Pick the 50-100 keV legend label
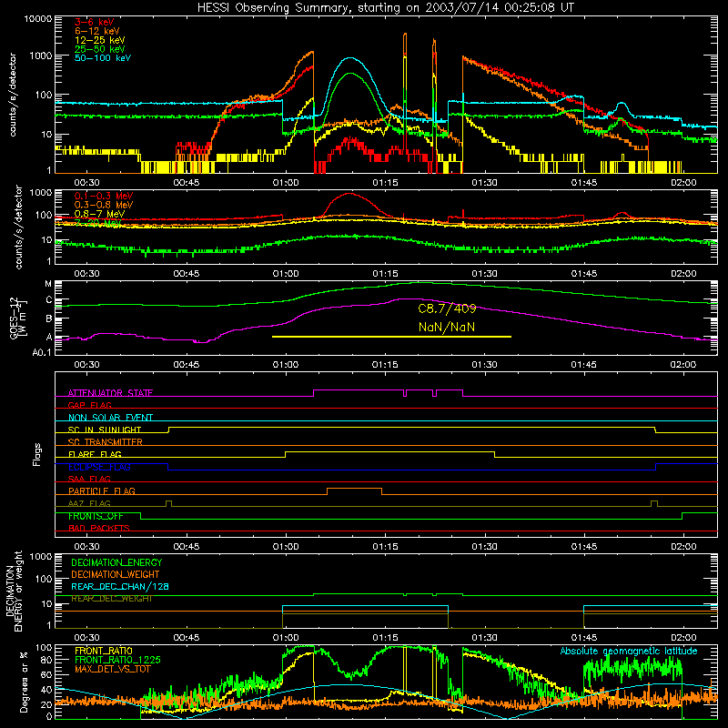Image resolution: width=728 pixels, height=728 pixels. 103,57
